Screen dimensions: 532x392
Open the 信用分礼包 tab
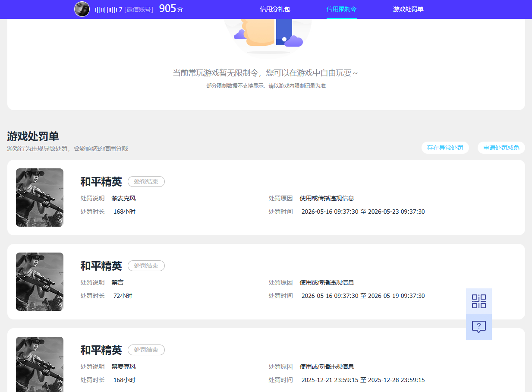coord(275,9)
